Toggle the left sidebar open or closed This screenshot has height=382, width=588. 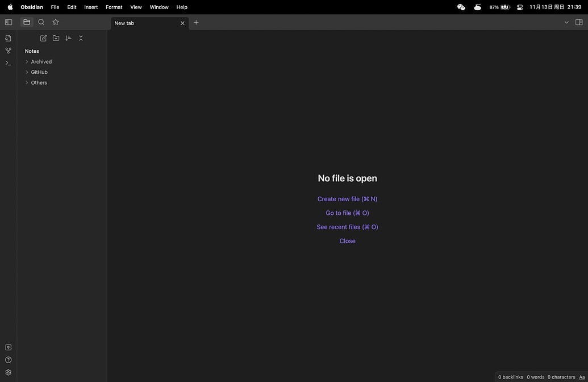(x=8, y=22)
